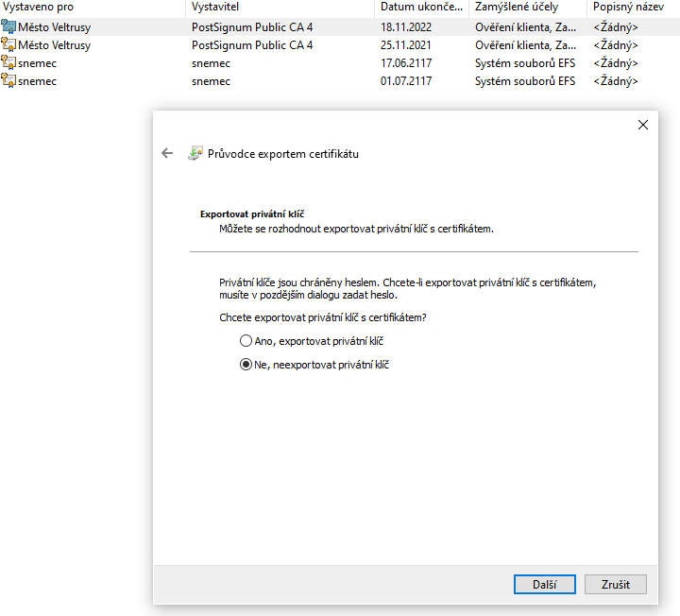
Task: Go back using the wizard back arrow
Action: tap(167, 153)
